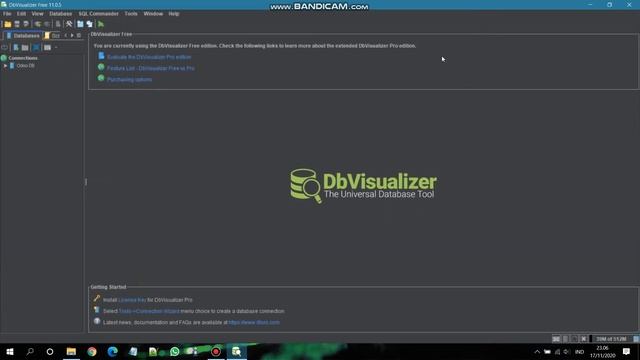Open the small dropdown arrow in the Databases tab toolbar
Screen dimensions: 640x360
[x=56, y=47]
